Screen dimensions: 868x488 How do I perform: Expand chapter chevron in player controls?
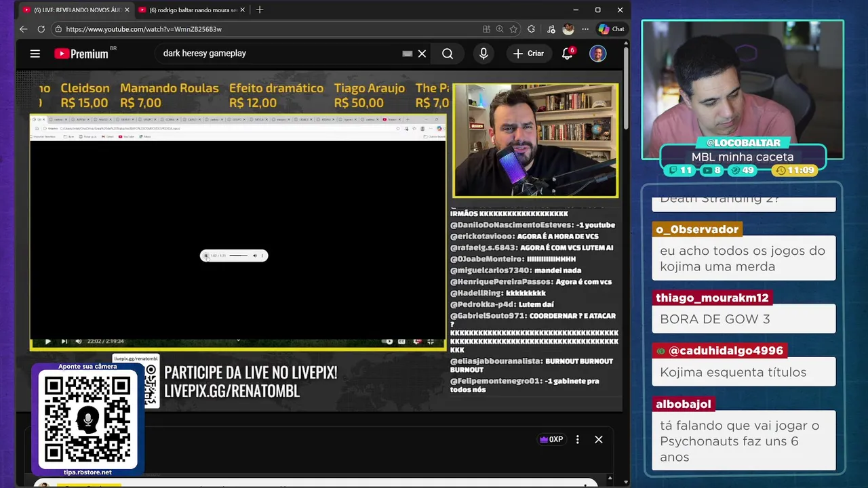tap(238, 341)
